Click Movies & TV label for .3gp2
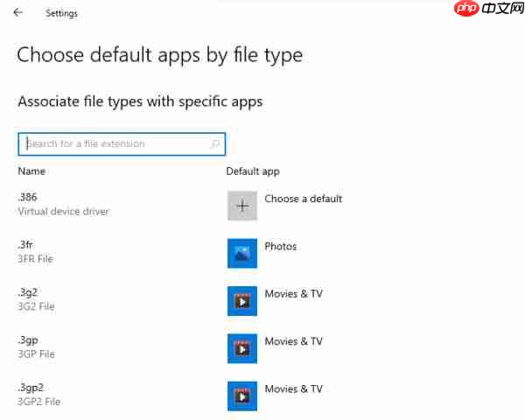This screenshot has width=525, height=420. point(293,388)
